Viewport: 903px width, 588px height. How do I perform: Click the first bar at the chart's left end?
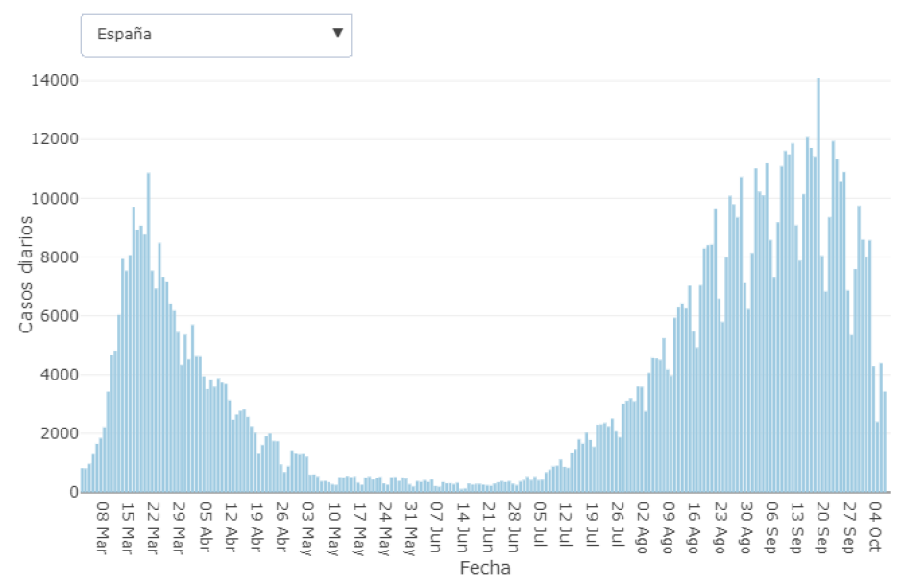pyautogui.click(x=83, y=480)
